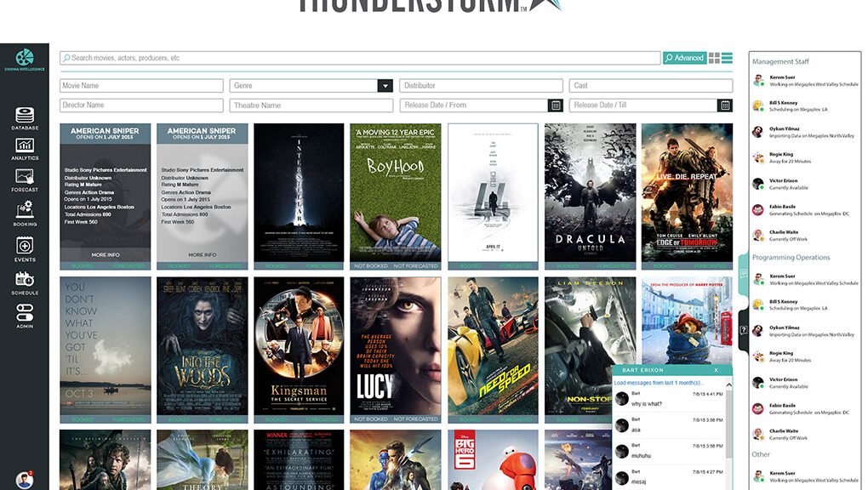This screenshot has height=490, width=868.
Task: Open the Forecast sidebar icon
Action: click(x=25, y=179)
